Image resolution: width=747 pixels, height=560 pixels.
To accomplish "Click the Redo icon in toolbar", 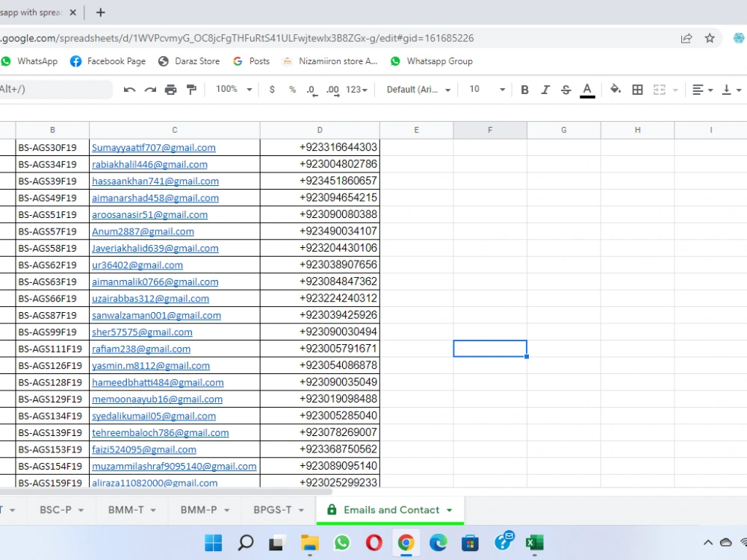I will (150, 90).
